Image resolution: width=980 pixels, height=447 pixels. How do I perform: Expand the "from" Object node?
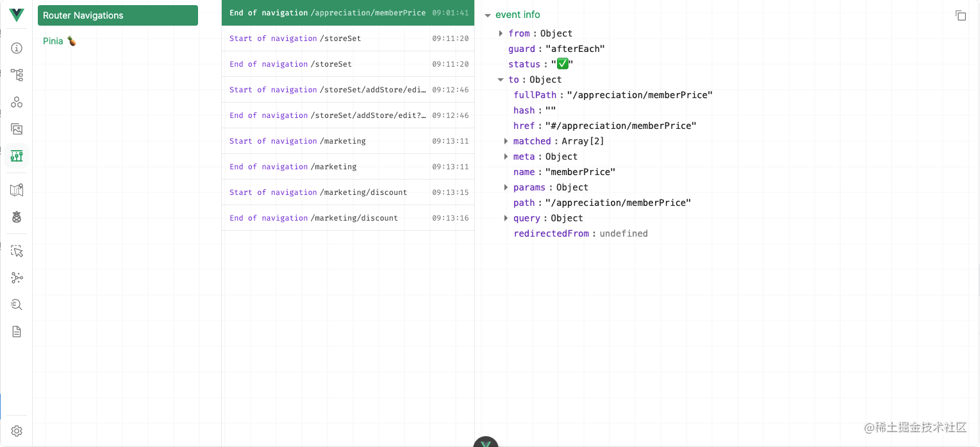502,33
